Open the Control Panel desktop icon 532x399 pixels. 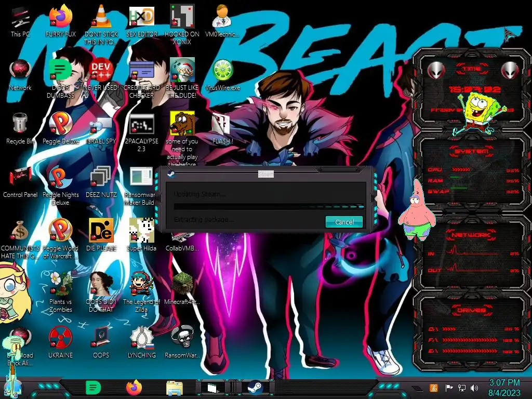[20, 182]
